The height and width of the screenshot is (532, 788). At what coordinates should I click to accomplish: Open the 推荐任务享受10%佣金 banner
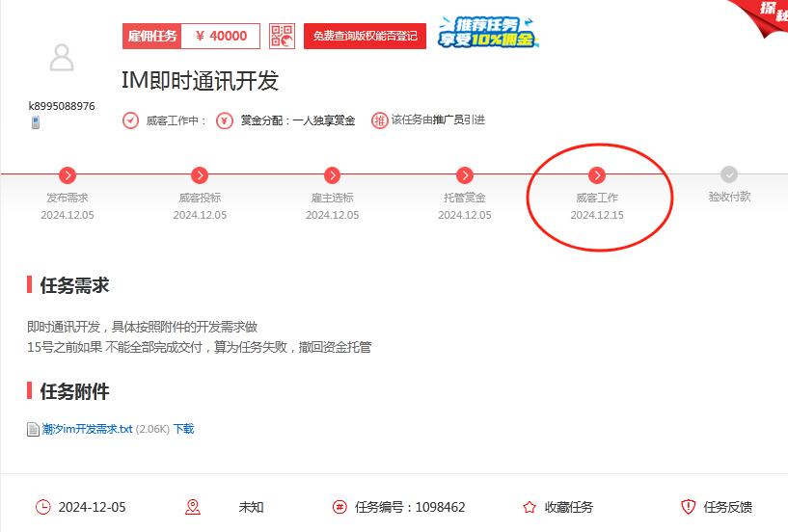[x=487, y=32]
